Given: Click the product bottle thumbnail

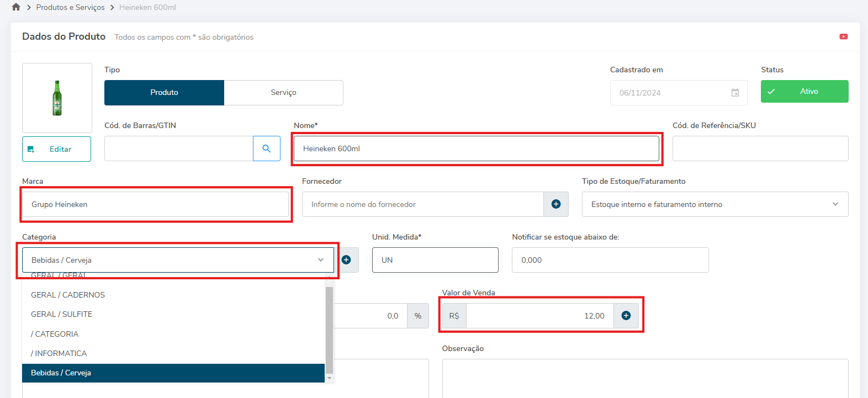Looking at the screenshot, I should pos(57,98).
